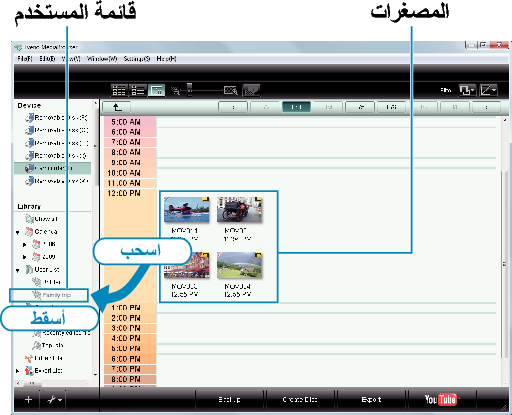Click the Event List icon
This screenshot has width=512, height=415.
click(x=29, y=371)
